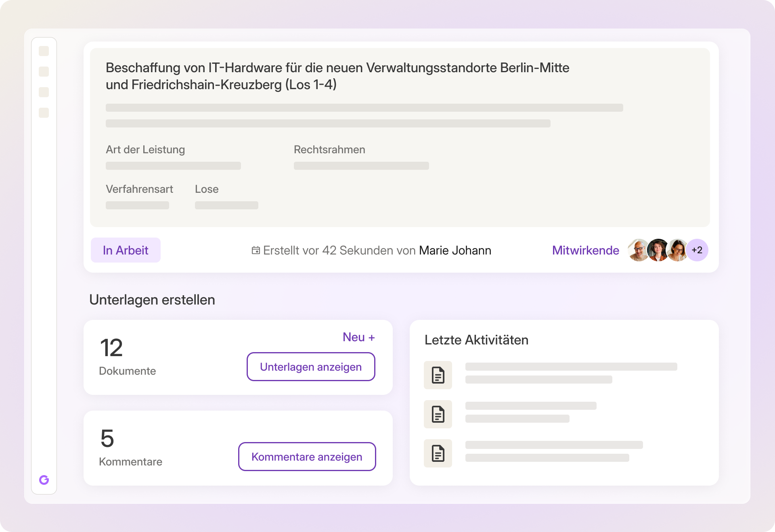
Task: Open the third document icon in Letzte Aktivitäten
Action: [x=438, y=453]
